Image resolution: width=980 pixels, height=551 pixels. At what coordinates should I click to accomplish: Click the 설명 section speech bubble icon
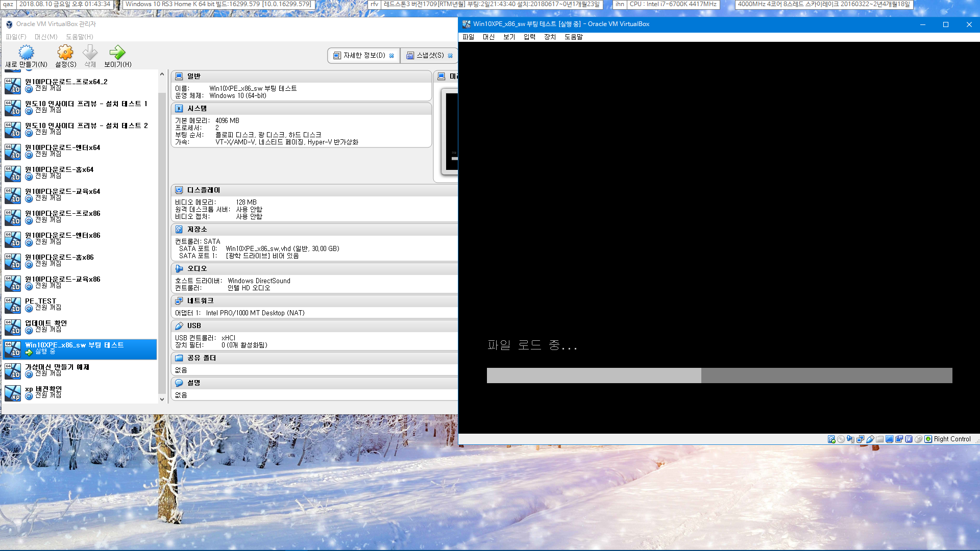click(x=179, y=383)
